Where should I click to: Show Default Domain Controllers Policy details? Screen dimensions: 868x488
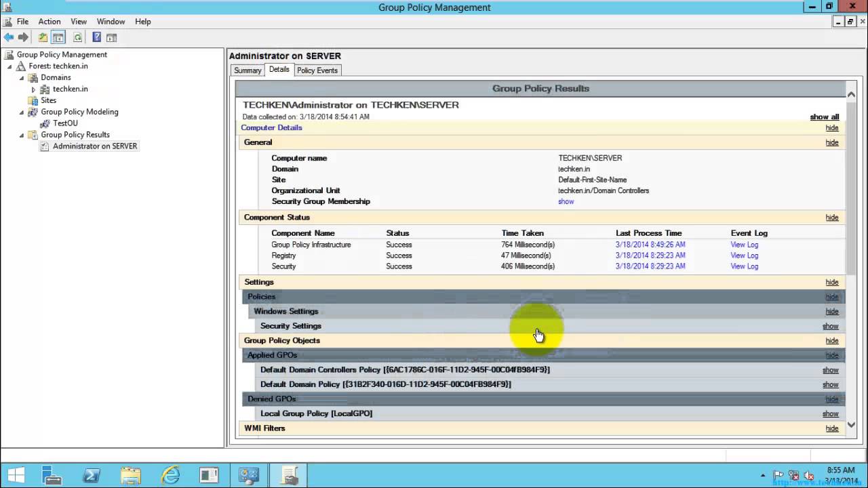click(831, 370)
